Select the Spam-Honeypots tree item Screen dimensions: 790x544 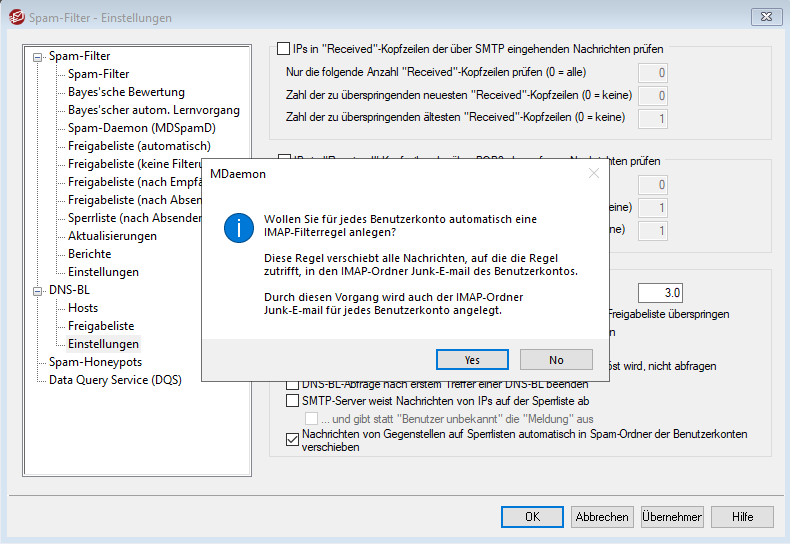coord(95,362)
